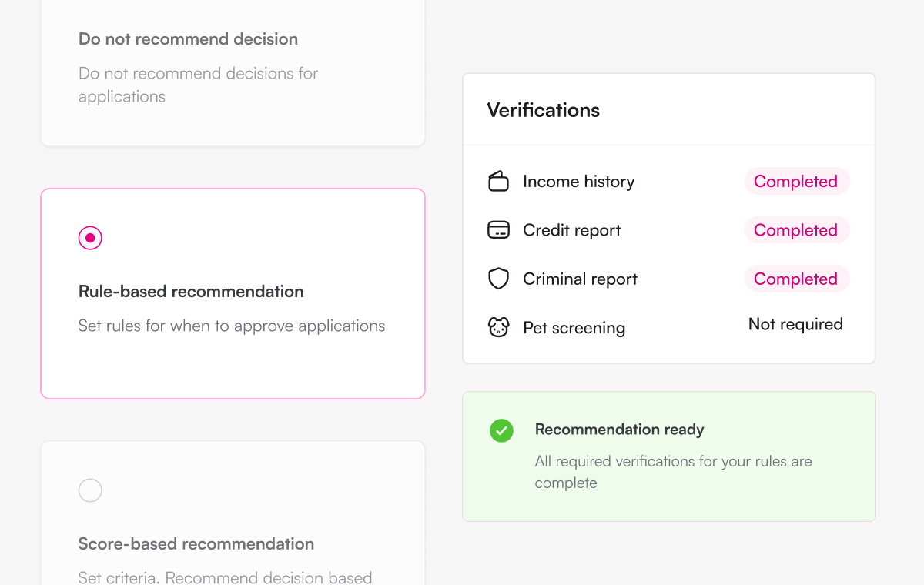Click the Rule-based recommendation title text

point(191,292)
